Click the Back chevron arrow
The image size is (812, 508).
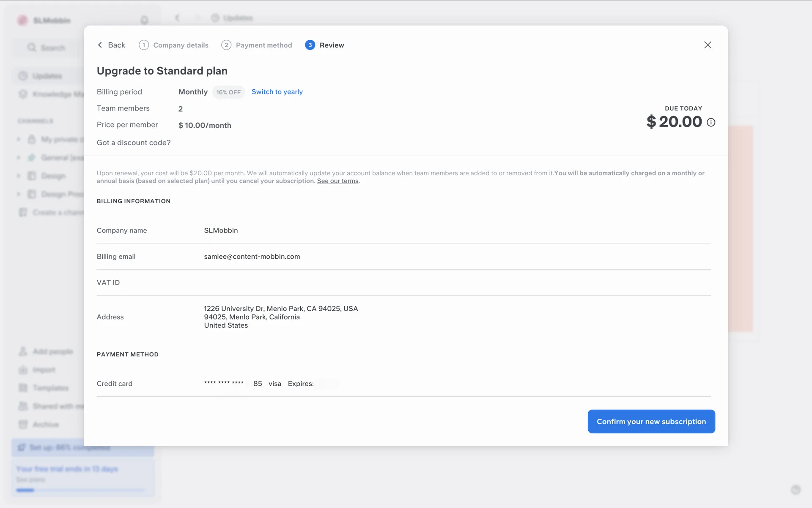pyautogui.click(x=100, y=45)
